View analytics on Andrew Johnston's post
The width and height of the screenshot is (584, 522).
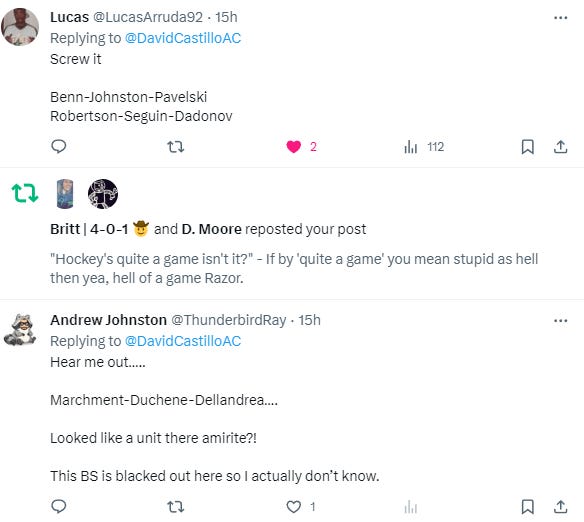(x=410, y=507)
